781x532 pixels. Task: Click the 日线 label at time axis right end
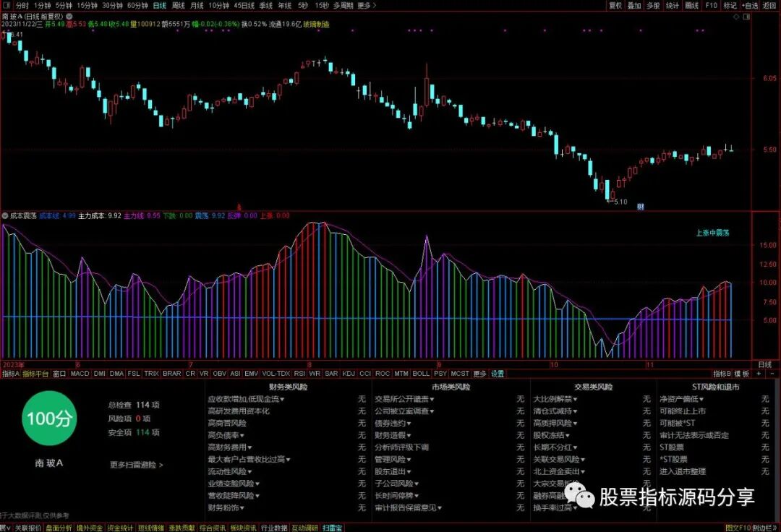pyautogui.click(x=765, y=365)
